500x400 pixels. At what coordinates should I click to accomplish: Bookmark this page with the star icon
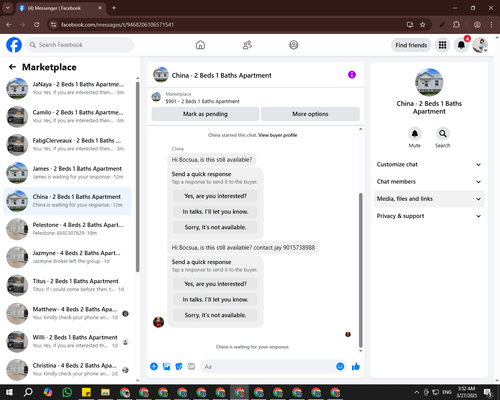pyautogui.click(x=423, y=25)
